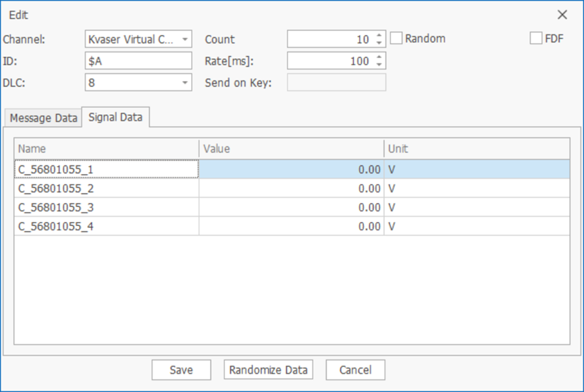This screenshot has height=392, width=584.
Task: Decrease Rate[ms] with down arrow
Action: click(379, 65)
